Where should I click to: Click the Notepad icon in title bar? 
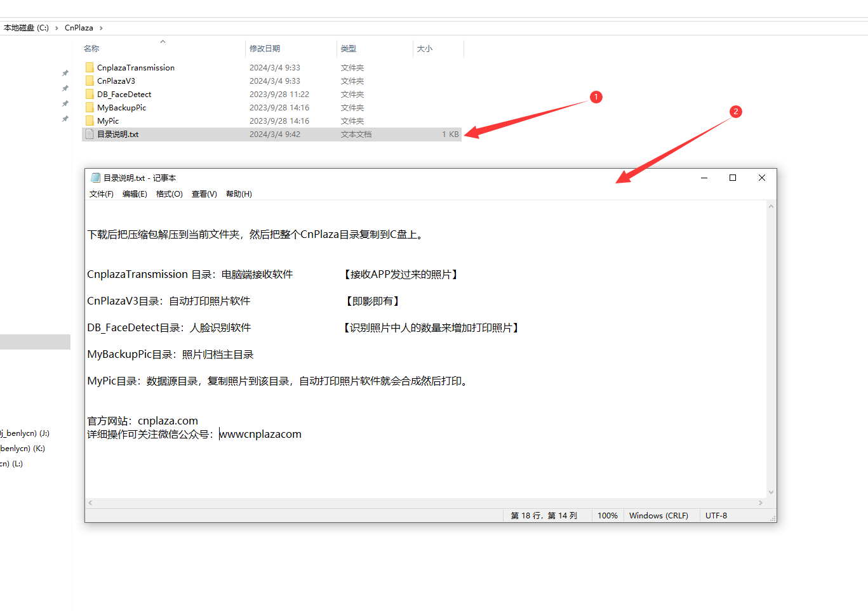pyautogui.click(x=96, y=178)
